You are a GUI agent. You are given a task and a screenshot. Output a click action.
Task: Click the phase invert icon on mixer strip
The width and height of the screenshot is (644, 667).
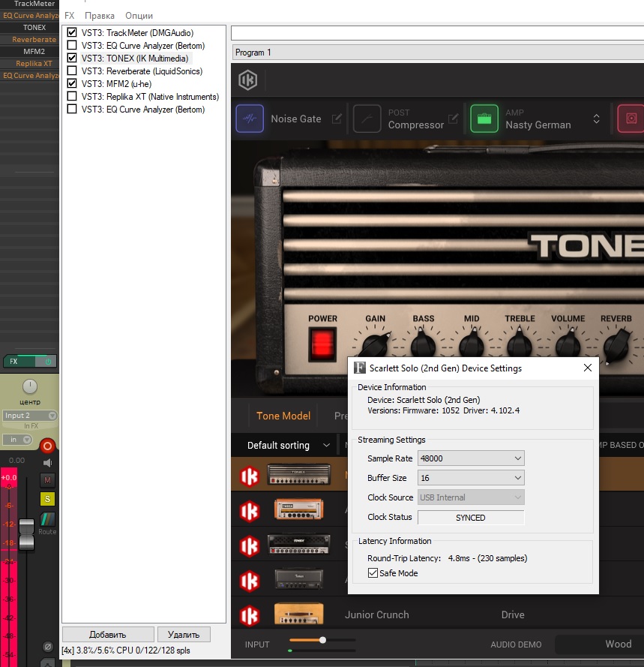(48, 647)
